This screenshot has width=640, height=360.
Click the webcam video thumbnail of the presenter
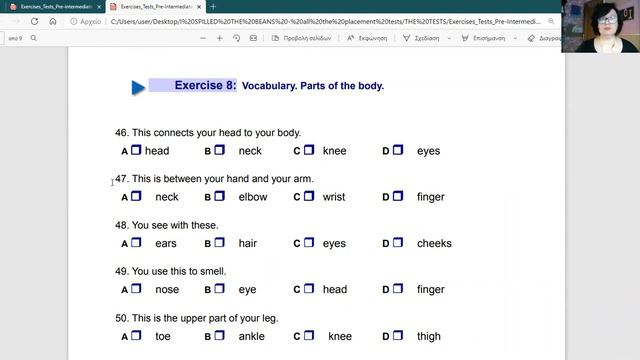click(x=600, y=26)
